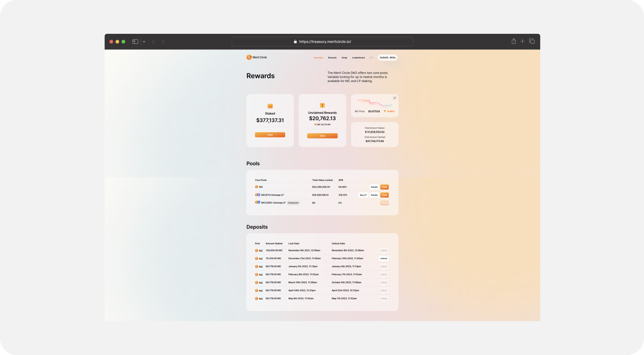
Task: Go back using the browser back arrow
Action: (153, 42)
